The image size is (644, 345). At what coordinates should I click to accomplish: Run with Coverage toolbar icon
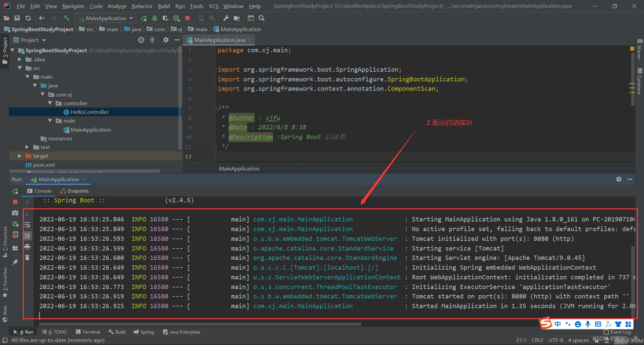(165, 18)
